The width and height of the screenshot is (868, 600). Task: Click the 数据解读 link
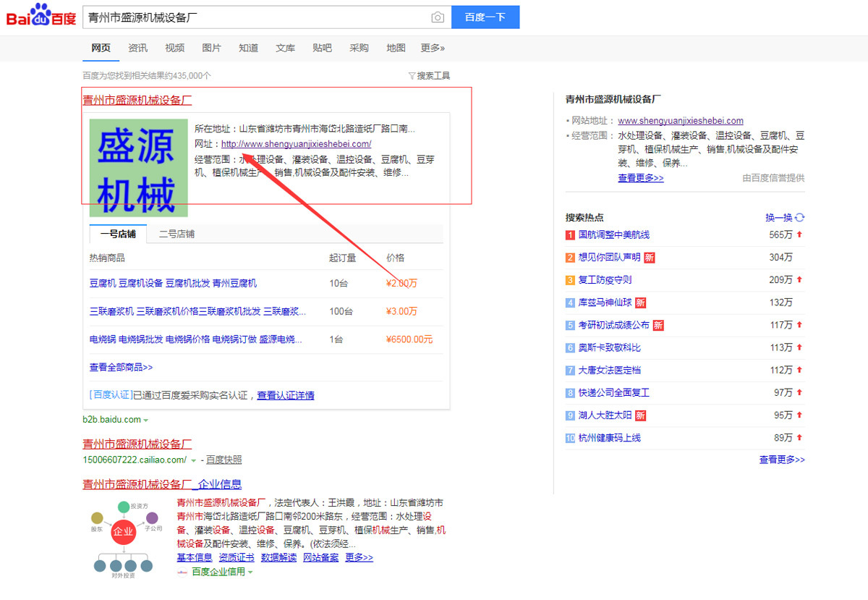click(278, 557)
